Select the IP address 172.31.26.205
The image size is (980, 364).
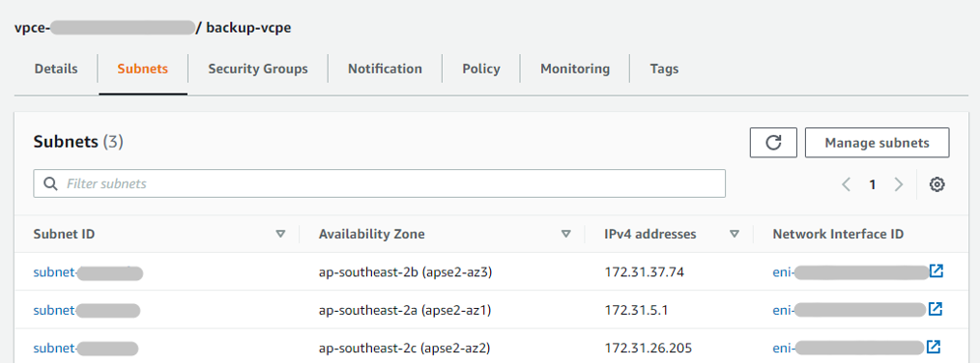(x=649, y=348)
